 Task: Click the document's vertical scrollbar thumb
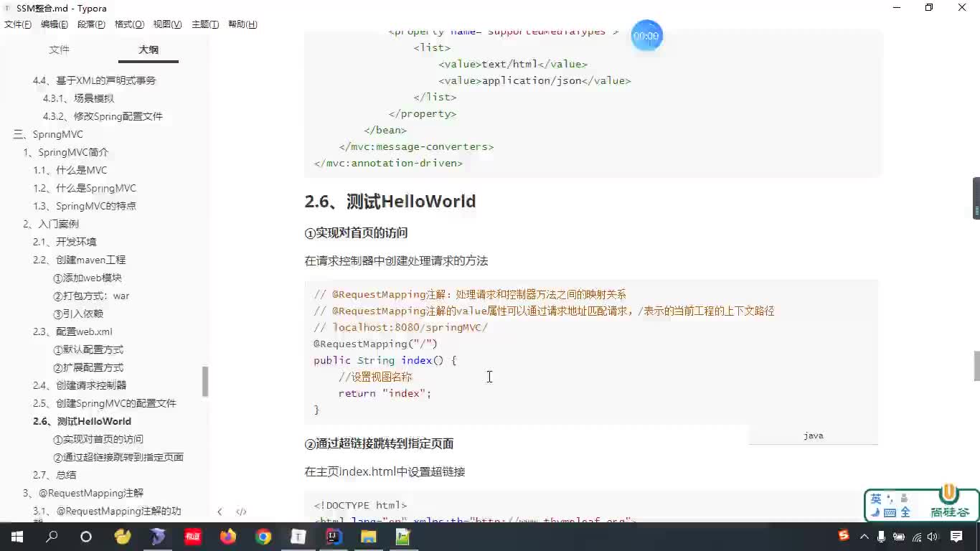(x=976, y=367)
